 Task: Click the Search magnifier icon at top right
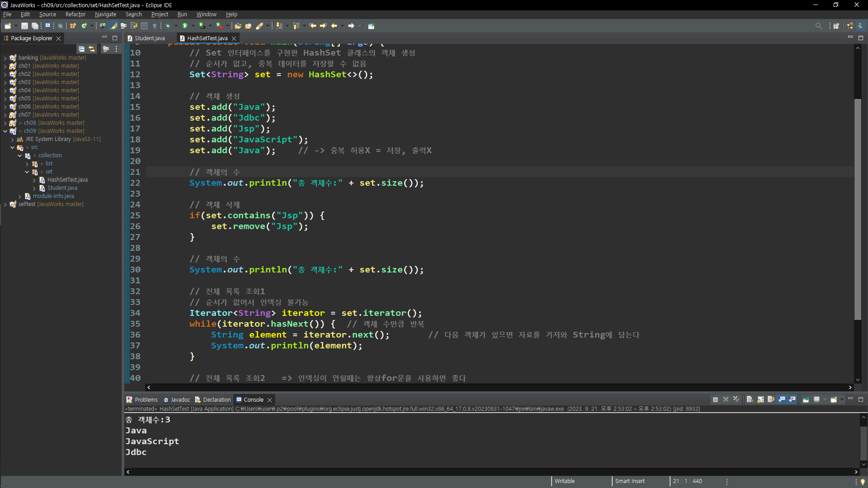click(x=818, y=26)
